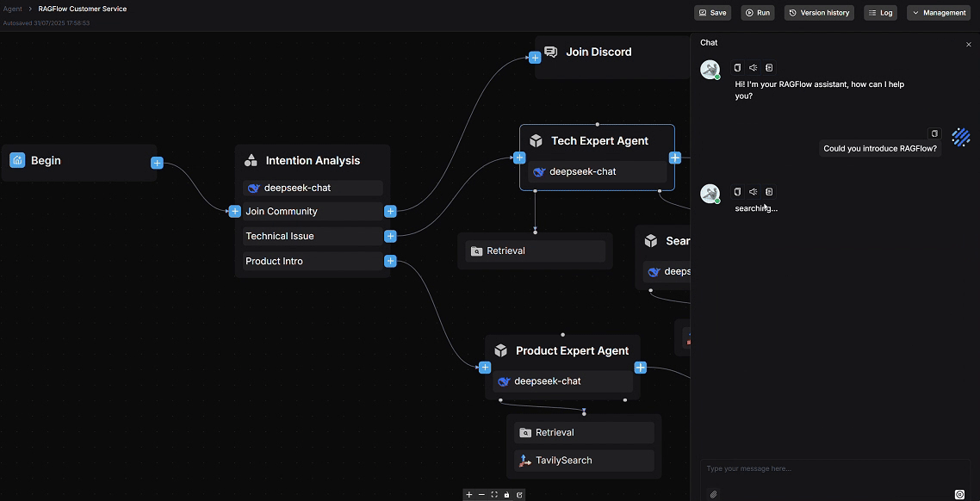
Task: Toggle the canvas lock interactivity control
Action: [x=506, y=495]
